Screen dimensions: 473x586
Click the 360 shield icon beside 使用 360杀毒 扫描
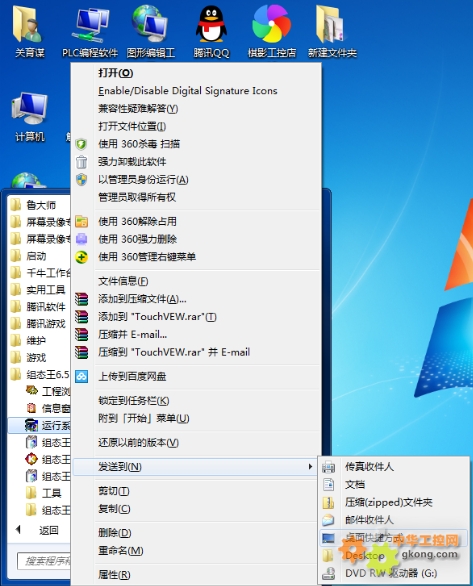coord(81,144)
